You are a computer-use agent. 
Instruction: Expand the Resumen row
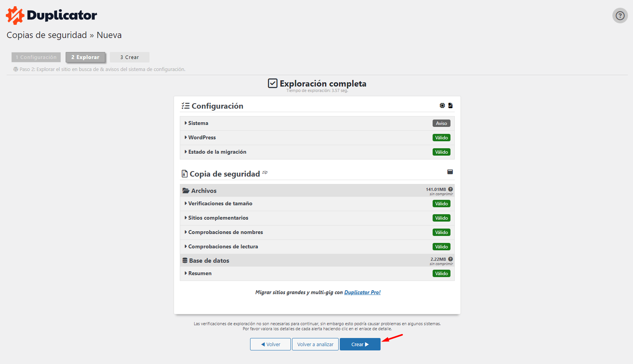pyautogui.click(x=317, y=274)
